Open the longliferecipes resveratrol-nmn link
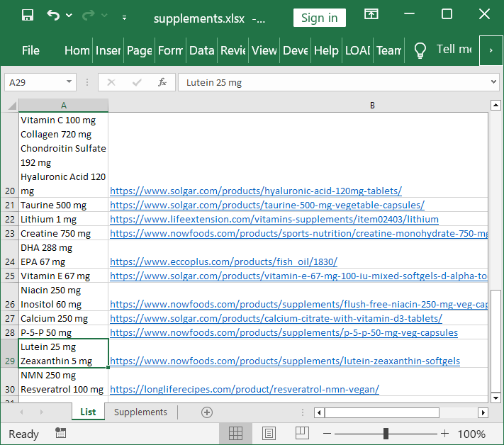 [245, 389]
